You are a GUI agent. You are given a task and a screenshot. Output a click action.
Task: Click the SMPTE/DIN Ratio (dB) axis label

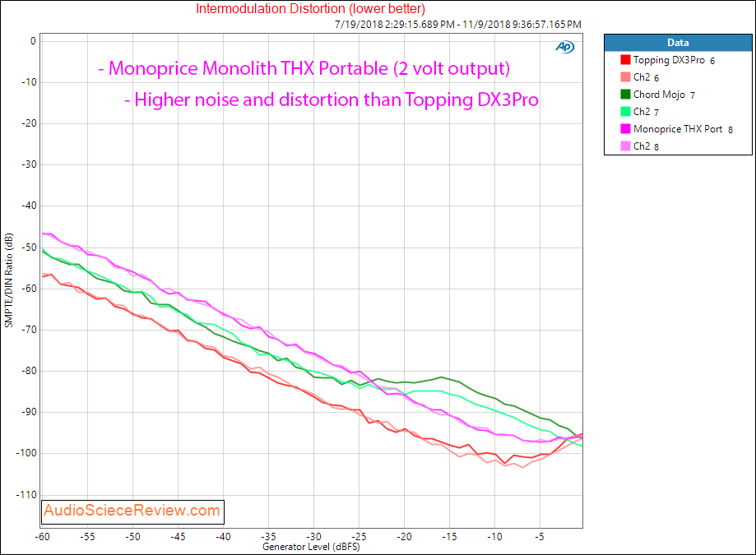[9, 280]
